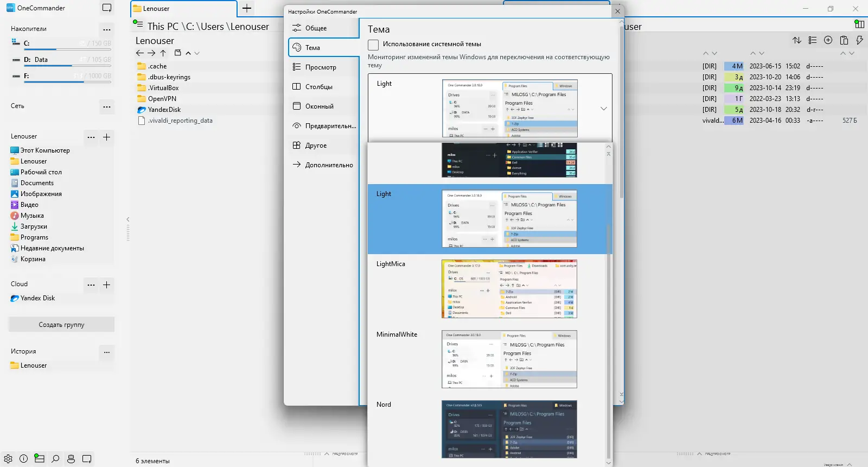Click the robot automation icon
This screenshot has height=467, width=868.
(x=71, y=459)
